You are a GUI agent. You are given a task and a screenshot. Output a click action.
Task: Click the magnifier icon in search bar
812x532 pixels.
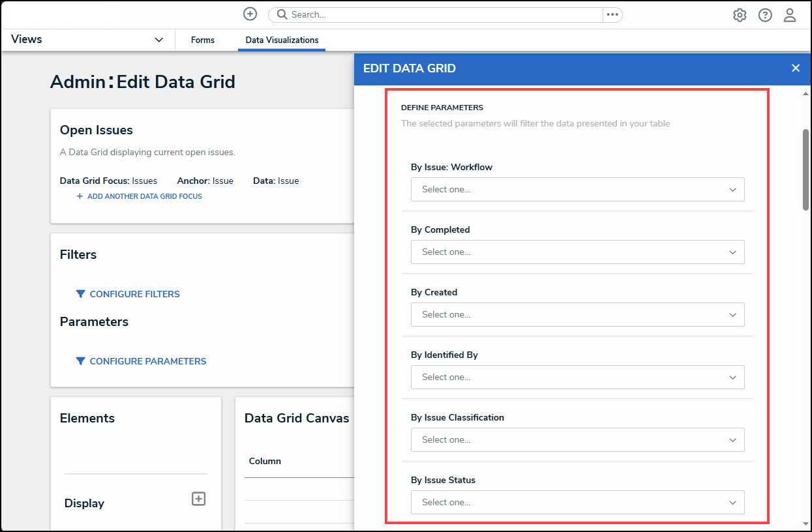click(281, 14)
